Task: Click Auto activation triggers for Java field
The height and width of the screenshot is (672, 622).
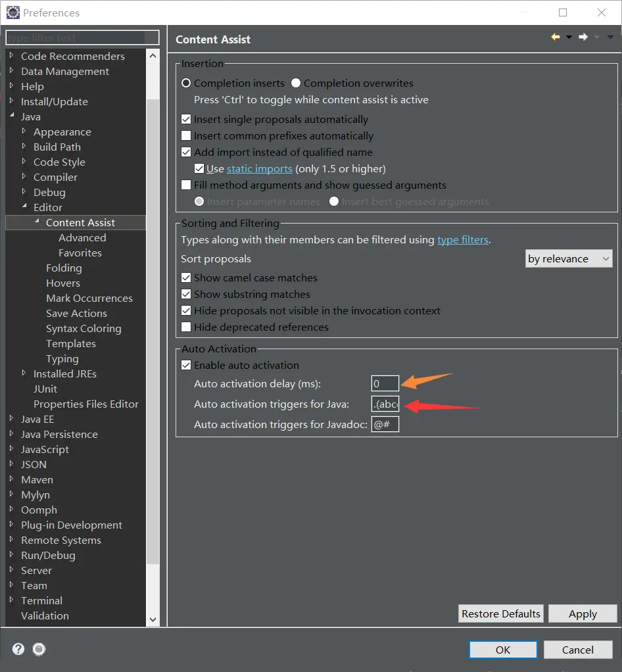Action: pos(385,404)
